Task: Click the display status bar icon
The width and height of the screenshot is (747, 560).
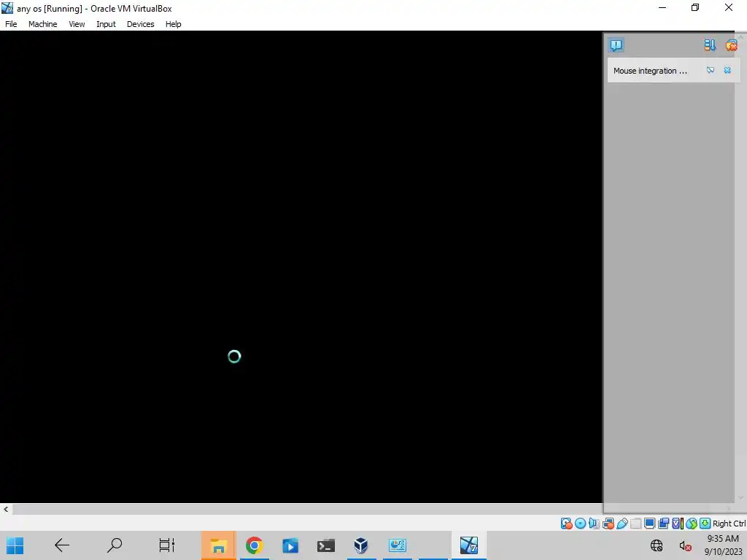Action: click(x=649, y=524)
